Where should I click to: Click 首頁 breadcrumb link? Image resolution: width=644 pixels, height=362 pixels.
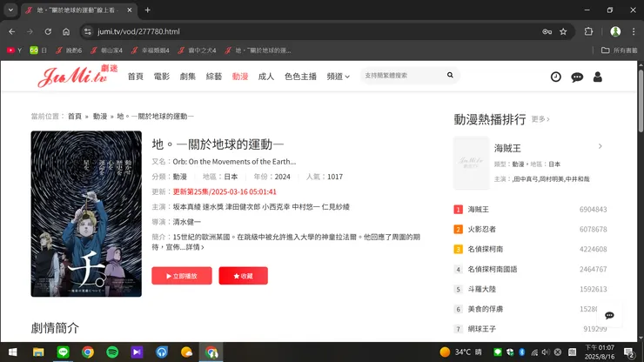pyautogui.click(x=75, y=117)
